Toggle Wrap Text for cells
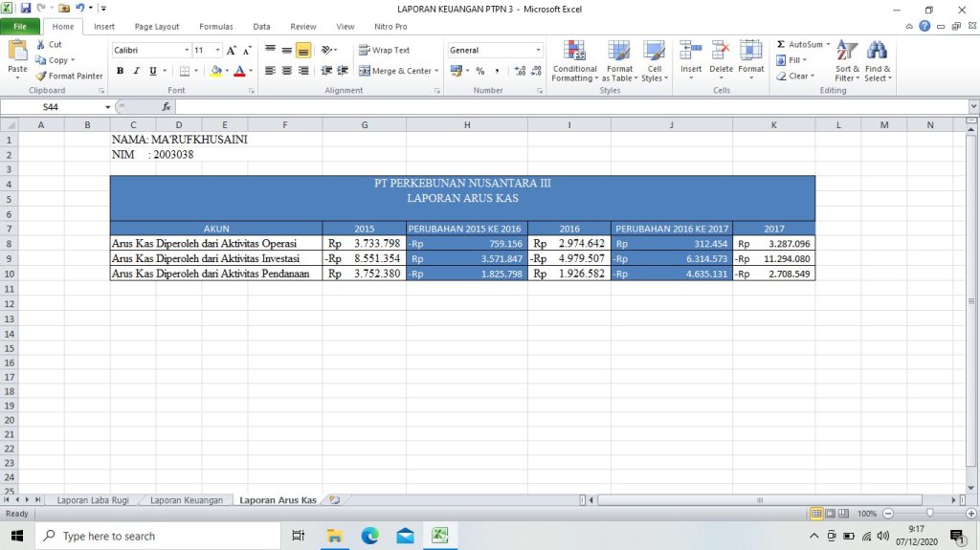The image size is (980, 550). point(384,50)
